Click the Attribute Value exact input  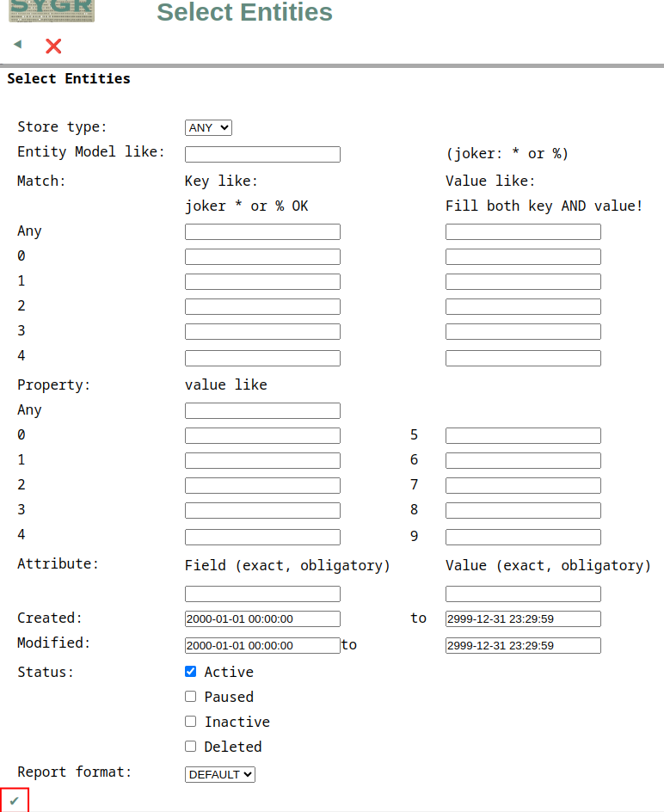pyautogui.click(x=523, y=594)
